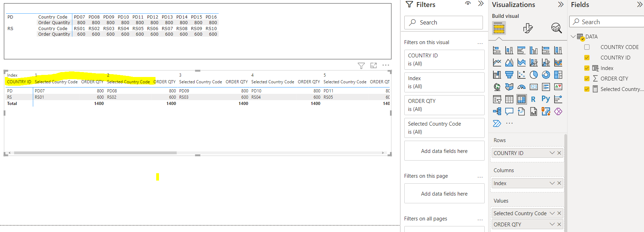The image size is (644, 232).
Task: Select the filled map visual
Action: (509, 87)
